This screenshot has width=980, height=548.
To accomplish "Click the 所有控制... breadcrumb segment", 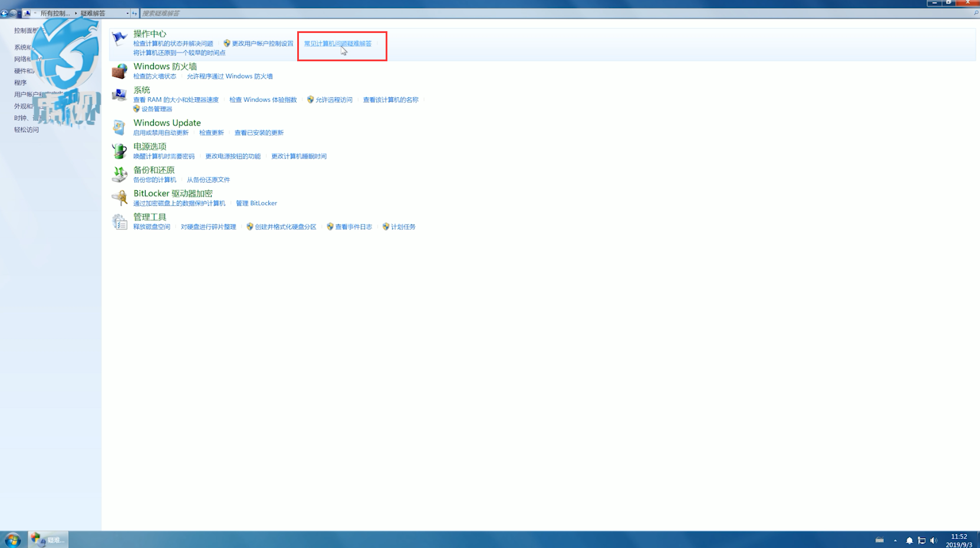I will (55, 13).
